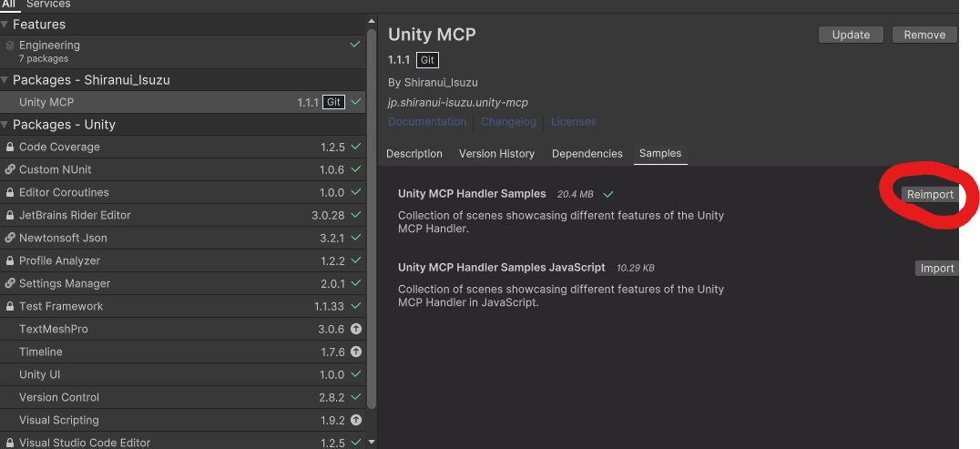Screen dimensions: 980x449
Task: Select the Visual Scripting package
Action: (x=182, y=420)
